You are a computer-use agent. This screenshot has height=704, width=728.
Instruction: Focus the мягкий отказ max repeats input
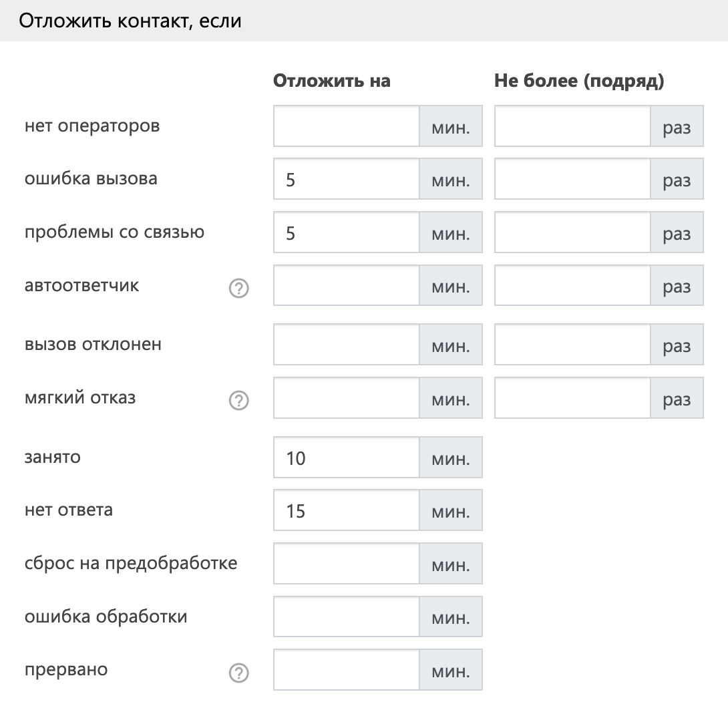(572, 399)
